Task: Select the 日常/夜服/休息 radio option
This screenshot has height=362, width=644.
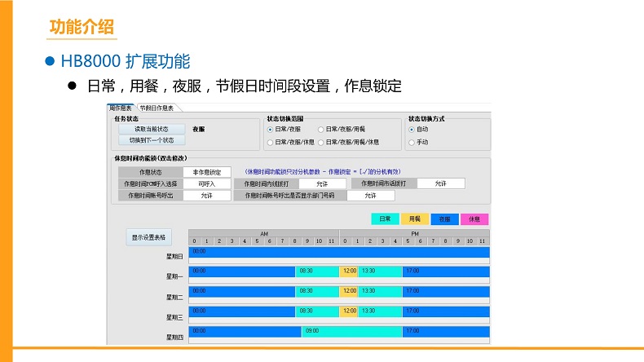Action: point(291,142)
